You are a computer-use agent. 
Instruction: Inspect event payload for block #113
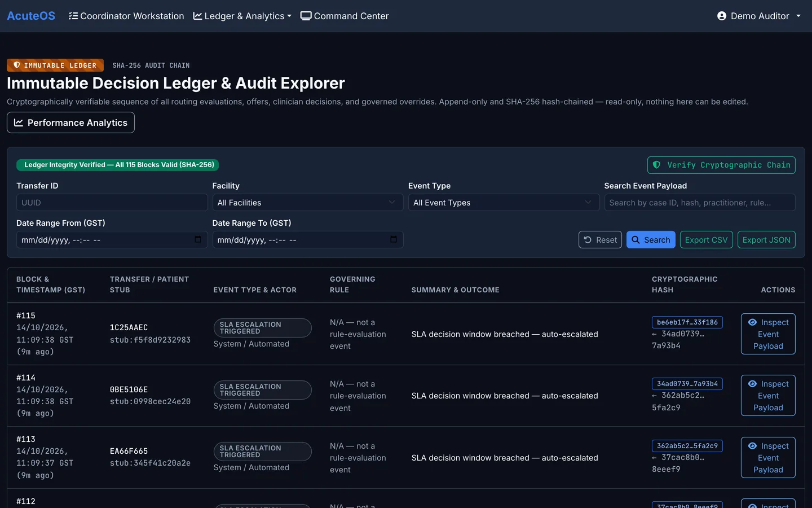click(x=768, y=458)
